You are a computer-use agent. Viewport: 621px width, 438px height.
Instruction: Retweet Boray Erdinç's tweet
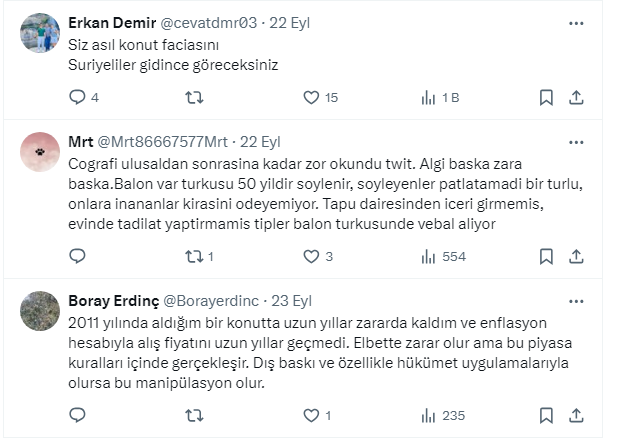(x=195, y=415)
